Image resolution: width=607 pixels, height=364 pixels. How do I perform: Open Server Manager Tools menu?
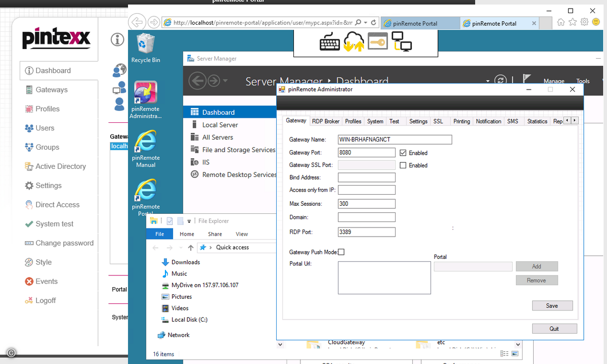pyautogui.click(x=583, y=81)
